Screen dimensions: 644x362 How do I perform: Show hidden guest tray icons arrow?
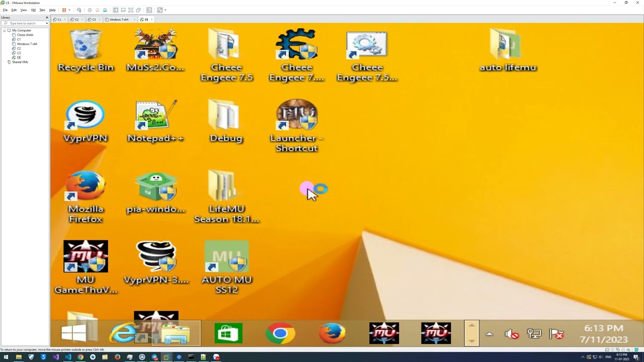pyautogui.click(x=489, y=334)
